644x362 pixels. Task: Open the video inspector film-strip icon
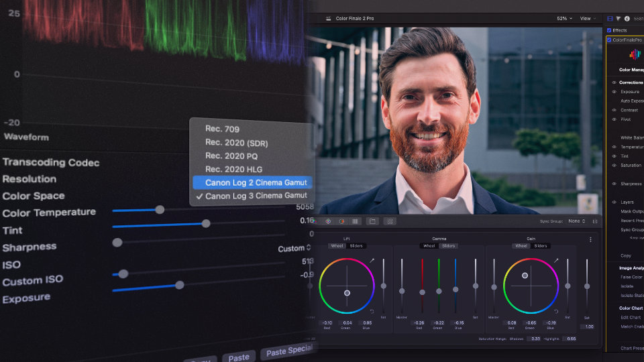(x=610, y=19)
